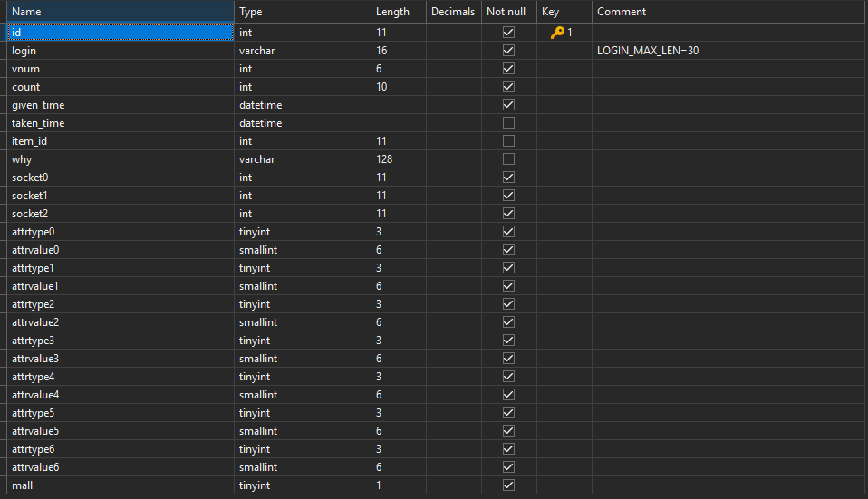
Task: Open the datetime type cell of taken_time
Action: coord(302,123)
